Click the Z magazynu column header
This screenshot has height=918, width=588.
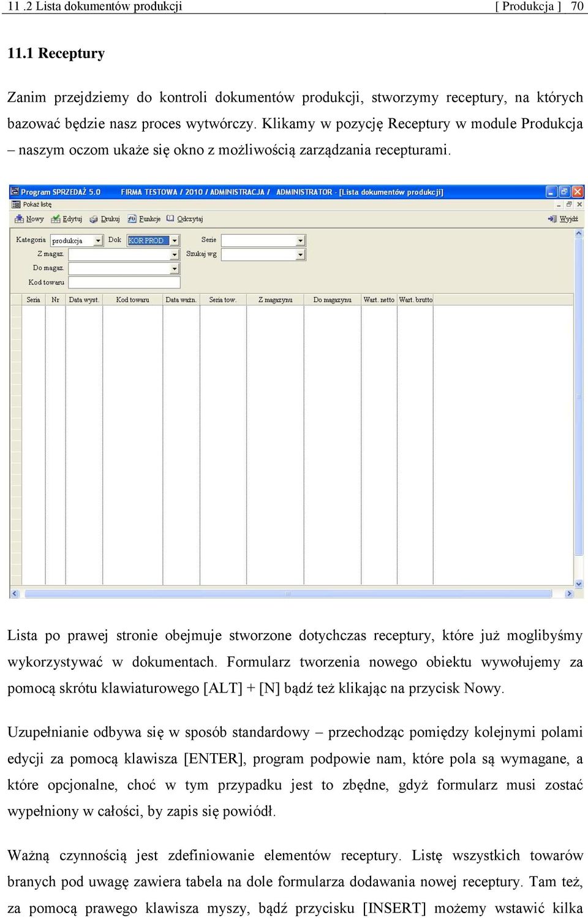click(275, 300)
